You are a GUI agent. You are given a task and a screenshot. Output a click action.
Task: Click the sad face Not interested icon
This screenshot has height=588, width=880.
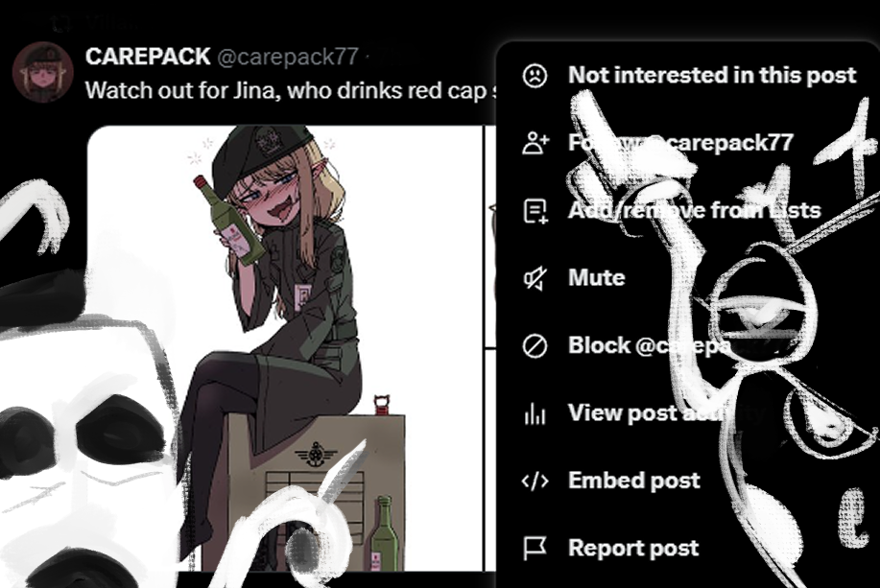pos(535,75)
